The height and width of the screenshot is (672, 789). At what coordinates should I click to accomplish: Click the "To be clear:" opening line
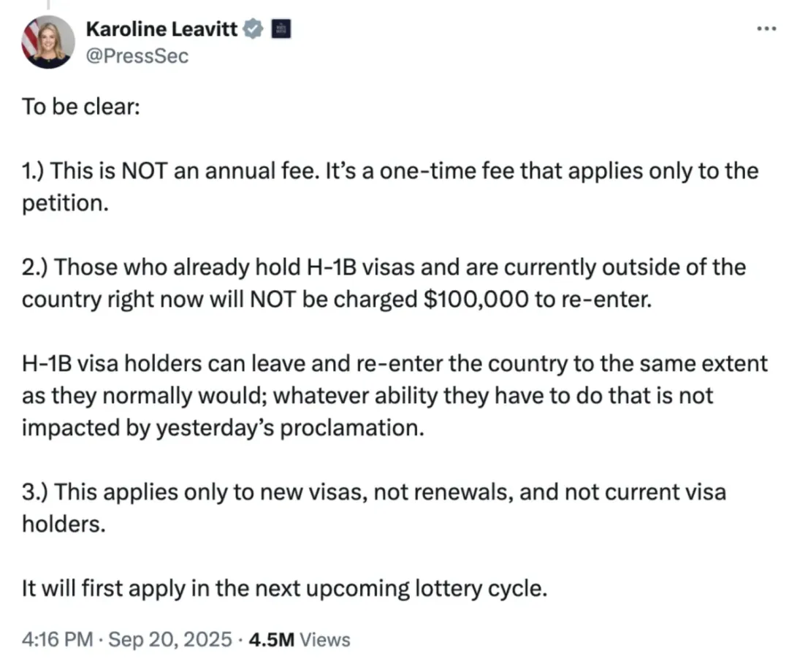[81, 107]
